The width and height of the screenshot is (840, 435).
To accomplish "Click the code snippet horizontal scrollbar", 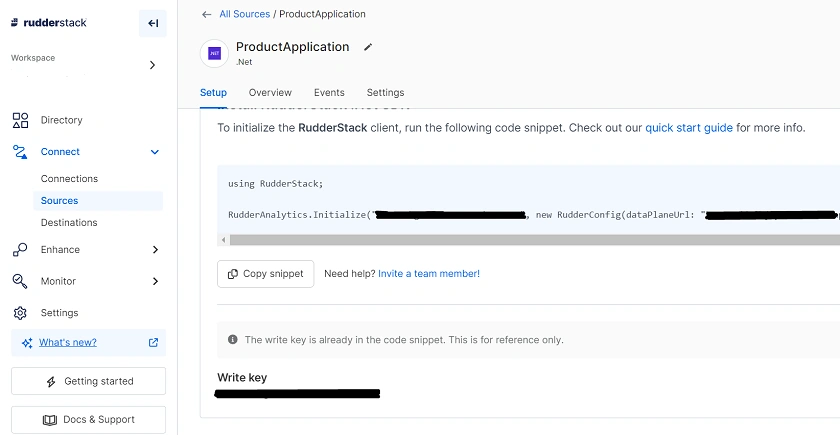I will (535, 240).
